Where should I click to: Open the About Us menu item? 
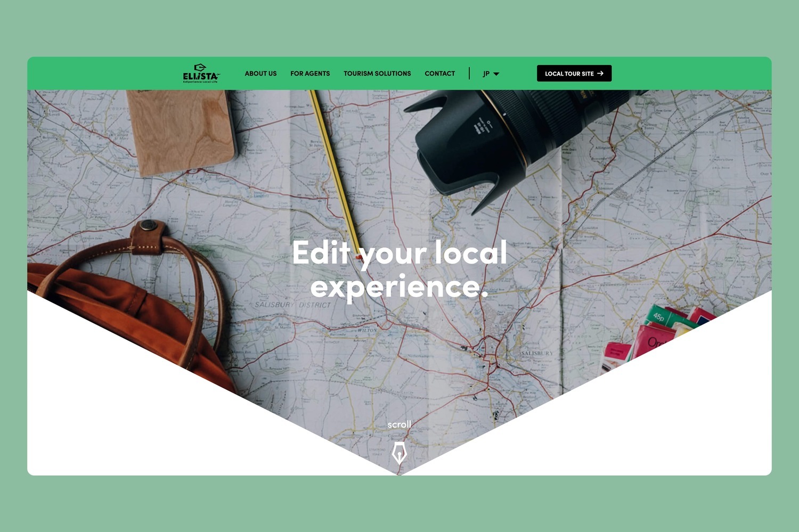(260, 73)
